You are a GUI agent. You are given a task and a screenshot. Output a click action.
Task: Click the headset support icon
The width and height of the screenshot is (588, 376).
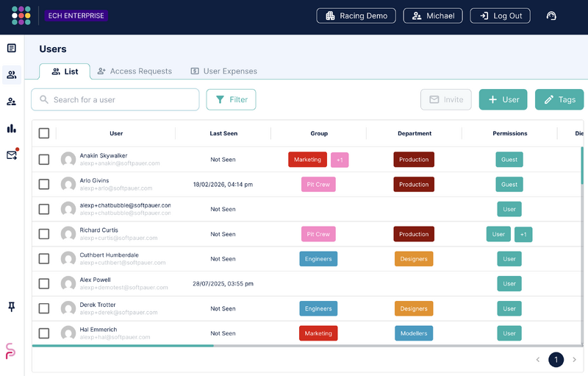pyautogui.click(x=551, y=15)
